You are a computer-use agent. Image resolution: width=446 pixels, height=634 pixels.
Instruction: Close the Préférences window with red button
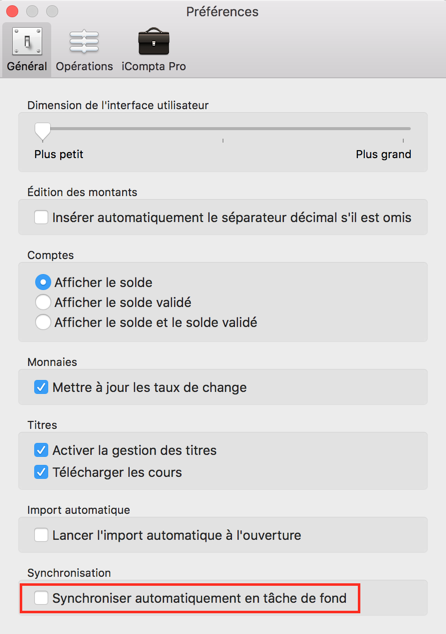(x=13, y=11)
